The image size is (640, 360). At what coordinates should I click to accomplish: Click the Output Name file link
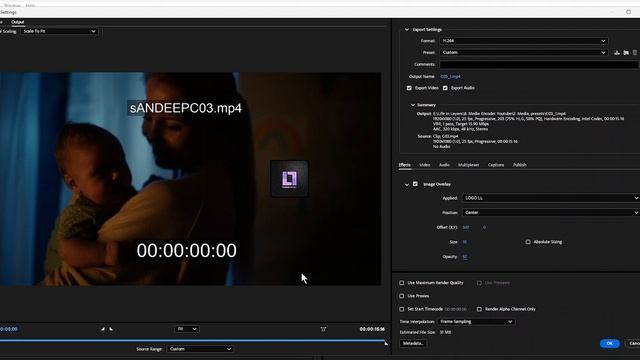pyautogui.click(x=450, y=77)
